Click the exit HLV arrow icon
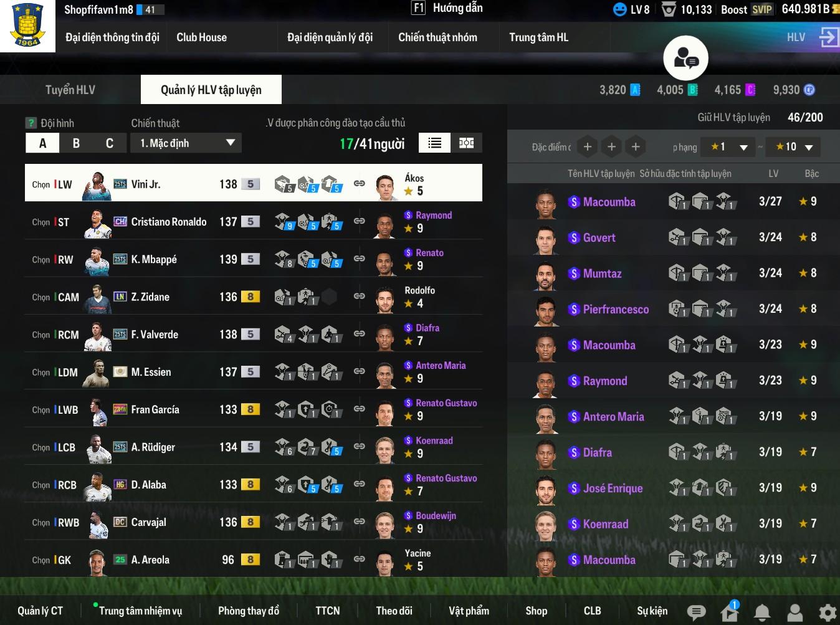Image resolution: width=840 pixels, height=625 pixels. (x=828, y=37)
